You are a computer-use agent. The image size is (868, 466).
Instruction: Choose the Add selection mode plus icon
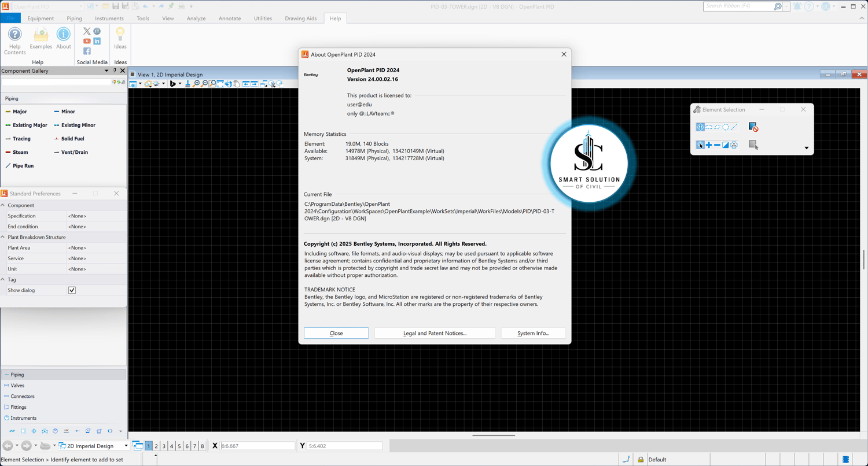point(709,145)
